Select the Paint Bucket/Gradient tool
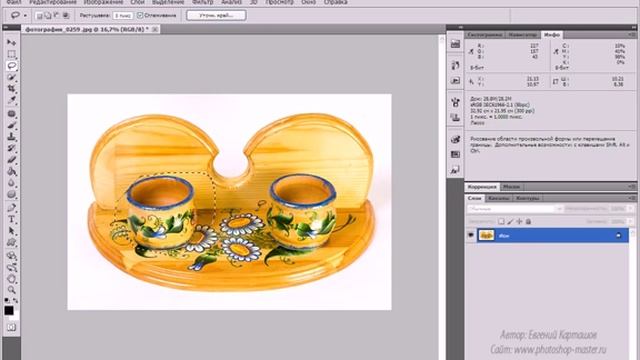The image size is (640, 360). click(x=11, y=171)
